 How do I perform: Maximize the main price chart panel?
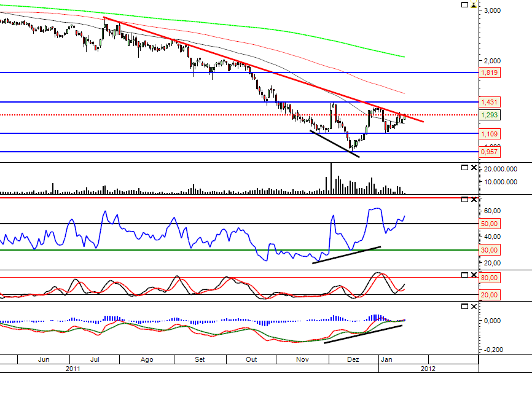(464, 5)
